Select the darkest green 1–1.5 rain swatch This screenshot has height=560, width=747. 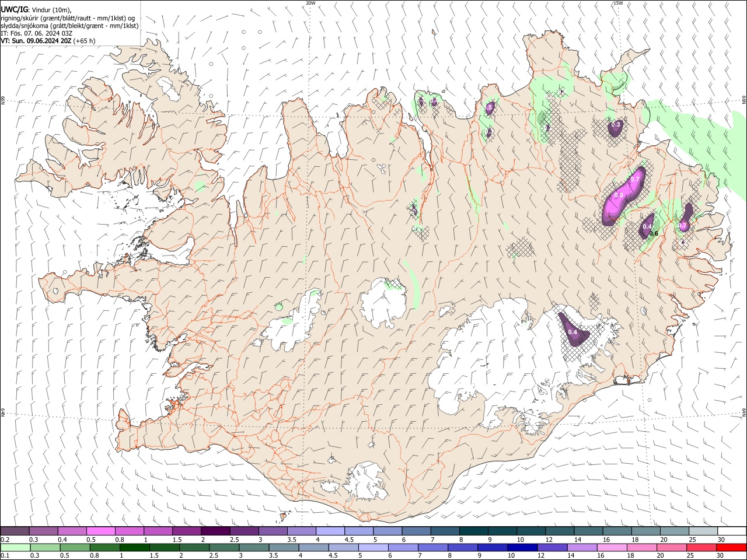pos(134,547)
